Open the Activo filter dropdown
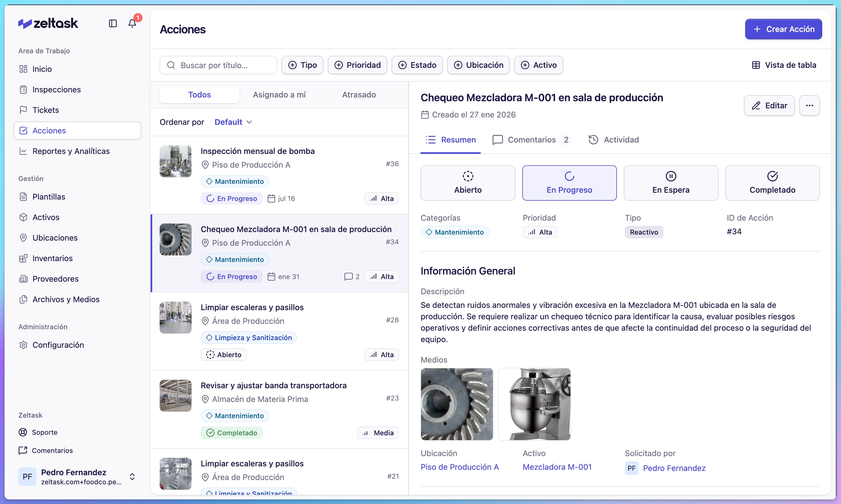 click(x=538, y=65)
